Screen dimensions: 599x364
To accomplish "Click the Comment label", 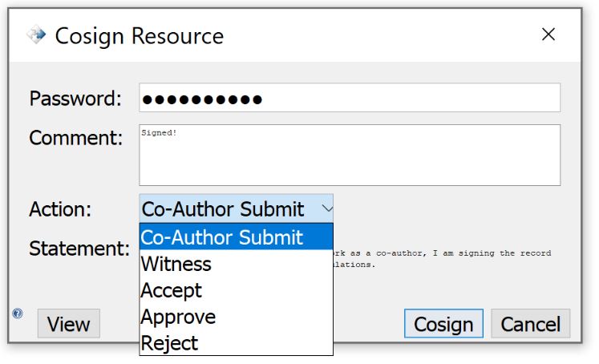I will click(x=76, y=138).
